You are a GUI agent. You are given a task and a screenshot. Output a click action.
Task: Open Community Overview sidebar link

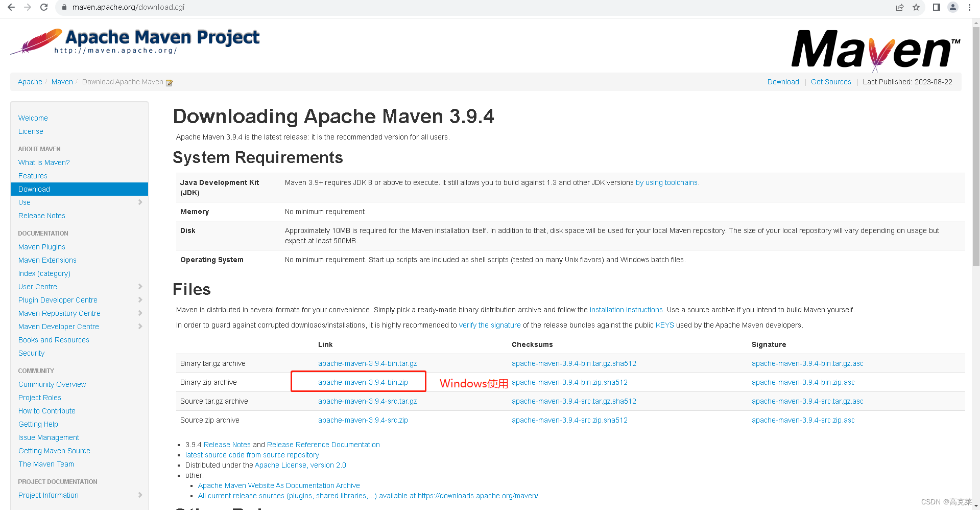click(x=52, y=384)
